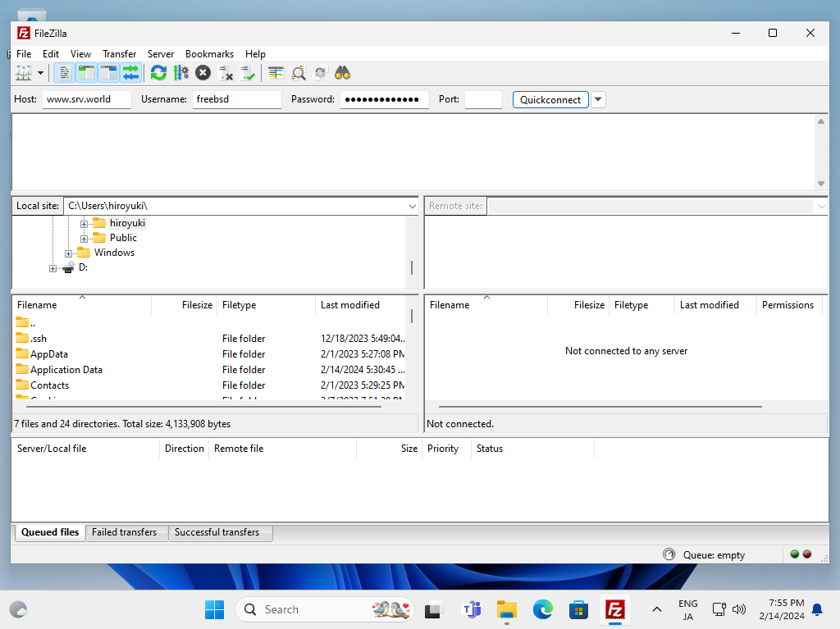
Task: Select the Contacts folder row
Action: 209,385
